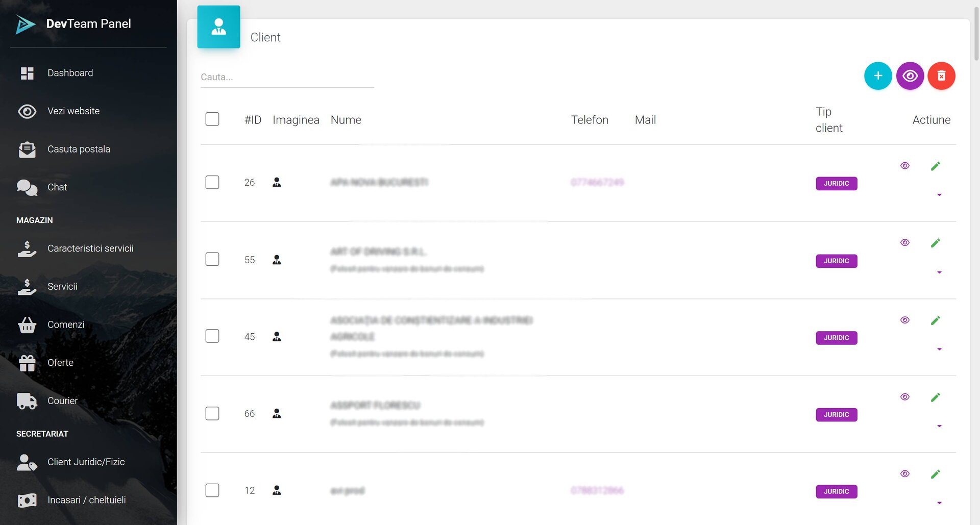The image size is (980, 525).
Task: Tick the checkbox for client ID 26
Action: [212, 182]
